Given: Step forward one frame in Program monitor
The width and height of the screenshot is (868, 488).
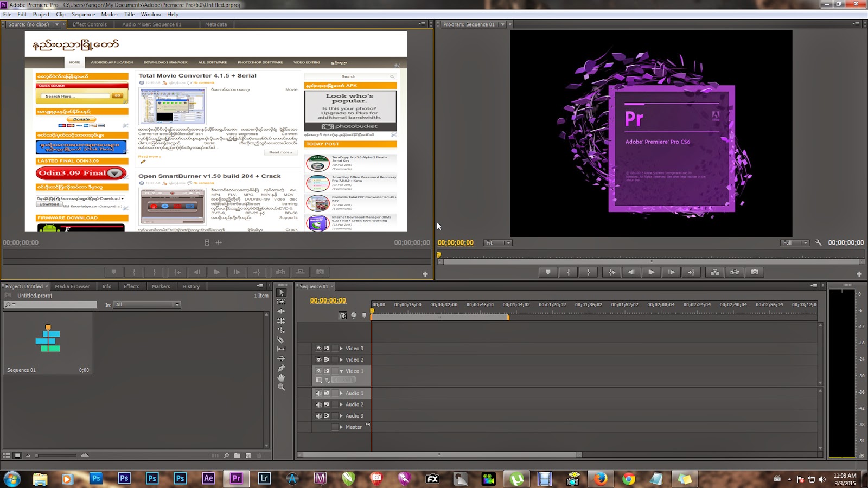Looking at the screenshot, I should click(672, 272).
